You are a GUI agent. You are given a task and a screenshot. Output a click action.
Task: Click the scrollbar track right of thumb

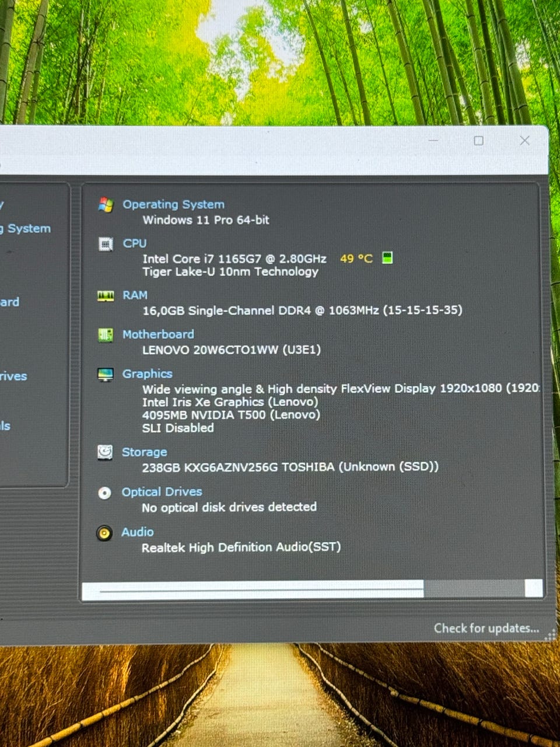point(474,589)
